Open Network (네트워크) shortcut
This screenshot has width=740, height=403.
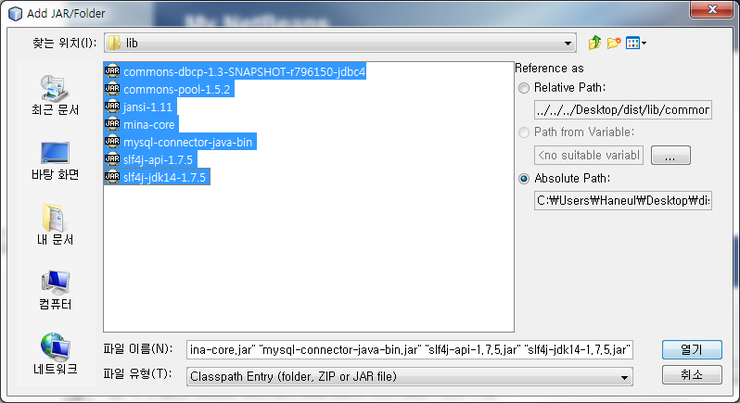pyautogui.click(x=55, y=354)
